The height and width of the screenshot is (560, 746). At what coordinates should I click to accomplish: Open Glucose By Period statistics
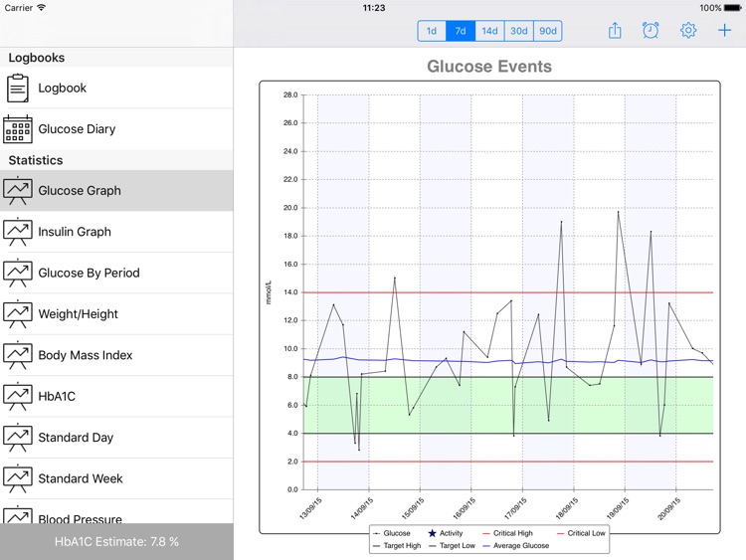[89, 273]
